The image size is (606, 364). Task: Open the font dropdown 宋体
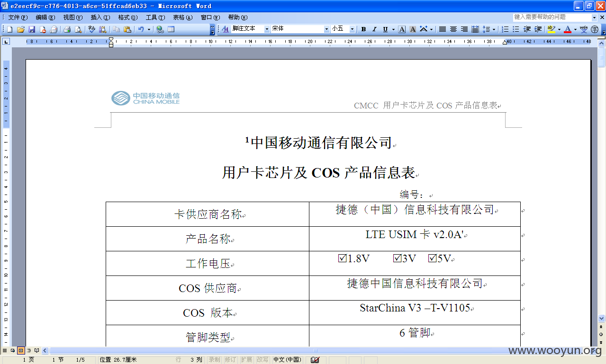[x=326, y=29]
